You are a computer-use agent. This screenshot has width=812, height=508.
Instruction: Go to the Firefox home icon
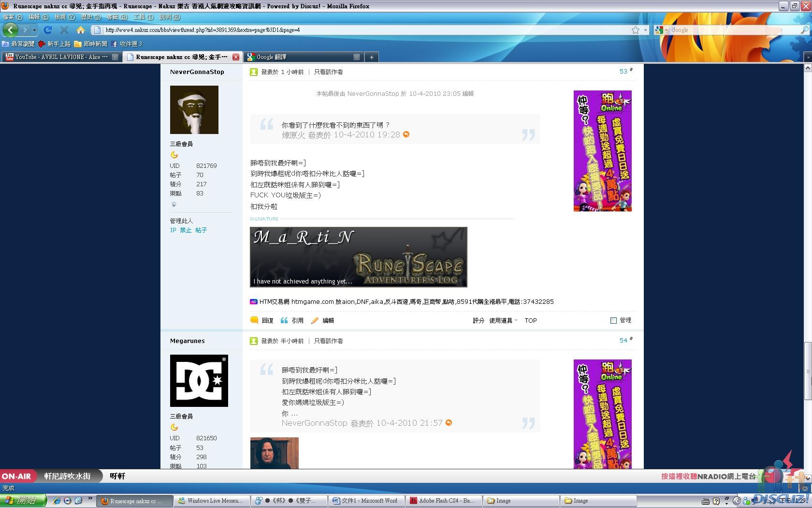pos(81,30)
